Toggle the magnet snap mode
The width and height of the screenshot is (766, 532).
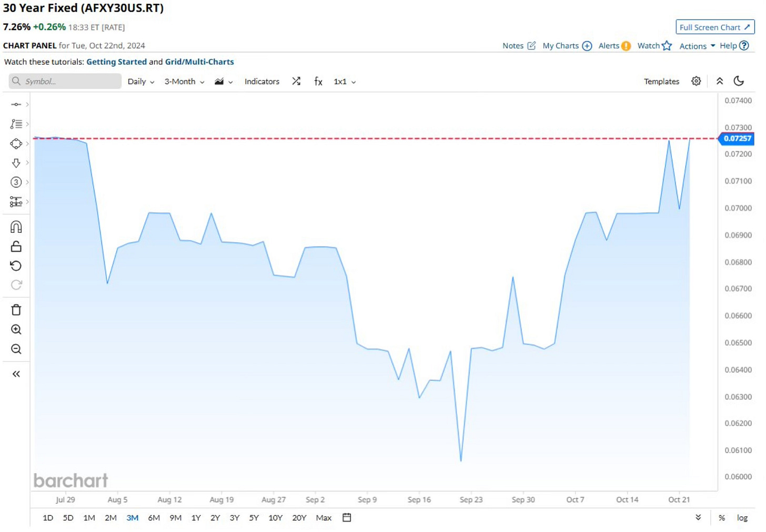[x=16, y=227]
